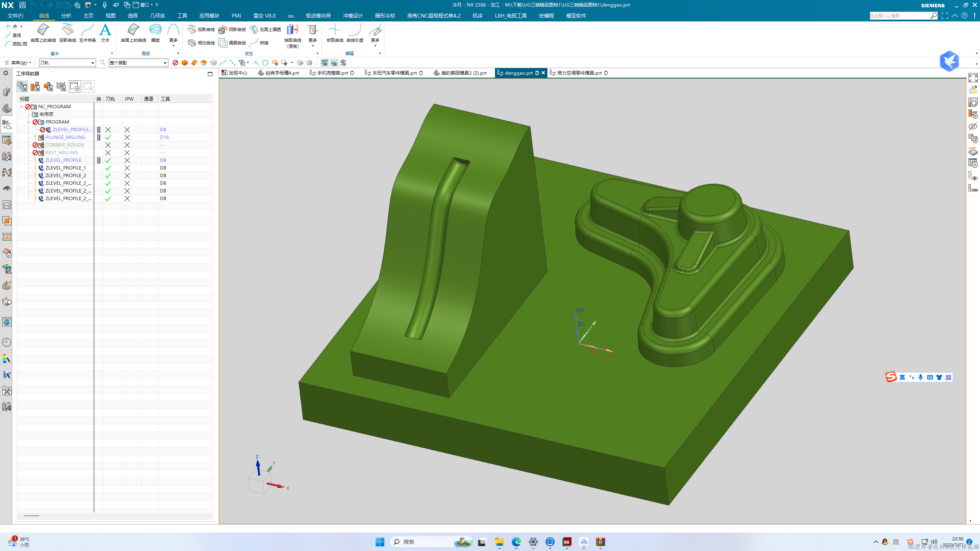Switch navigator to Geometry view

[x=48, y=86]
